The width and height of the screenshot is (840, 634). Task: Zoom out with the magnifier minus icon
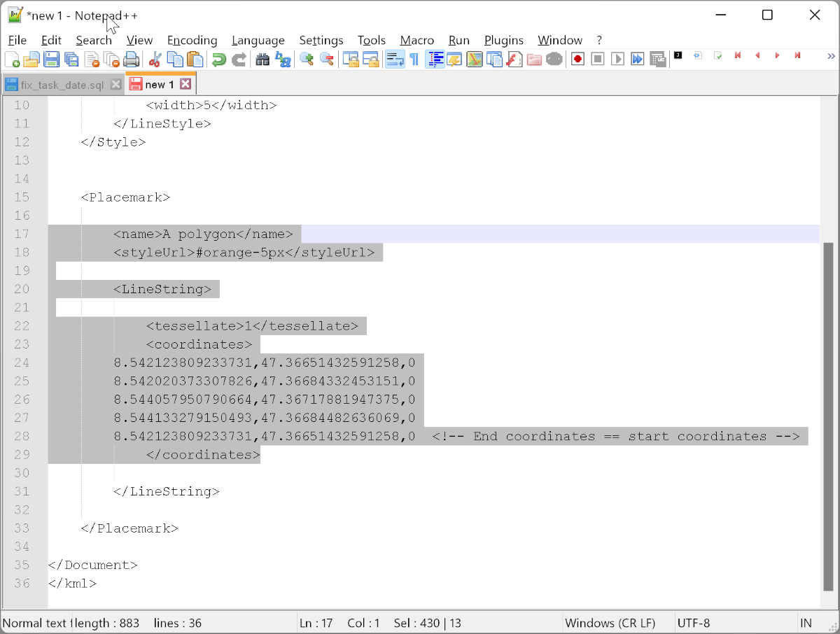click(326, 59)
